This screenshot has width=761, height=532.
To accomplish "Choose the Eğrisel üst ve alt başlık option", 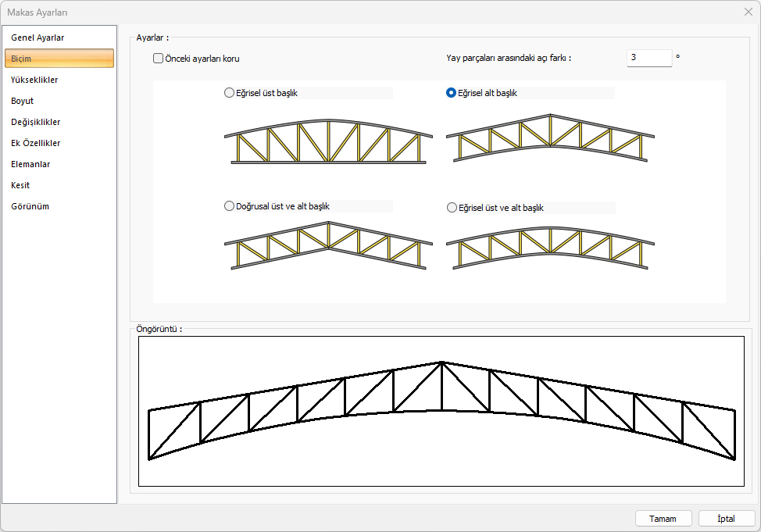I will (452, 208).
